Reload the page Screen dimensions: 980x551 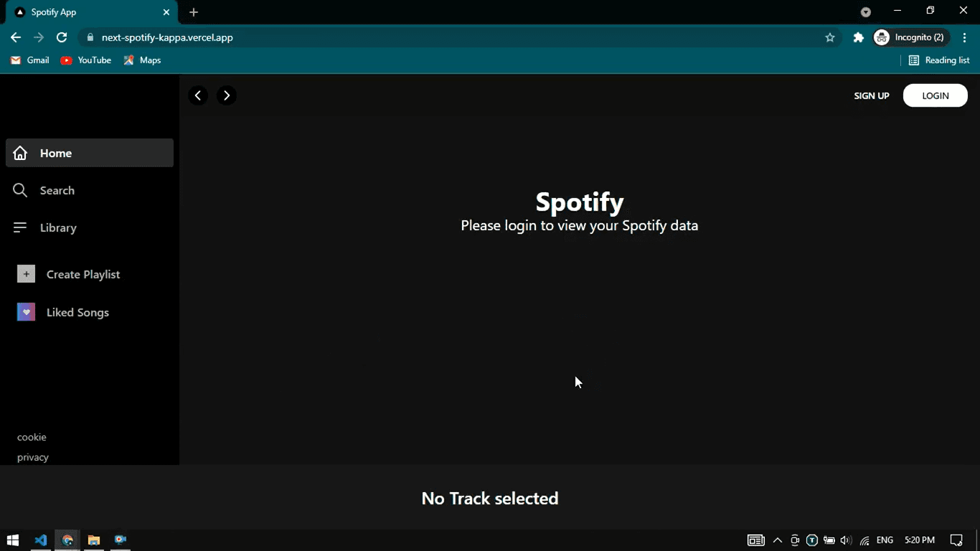point(62,37)
